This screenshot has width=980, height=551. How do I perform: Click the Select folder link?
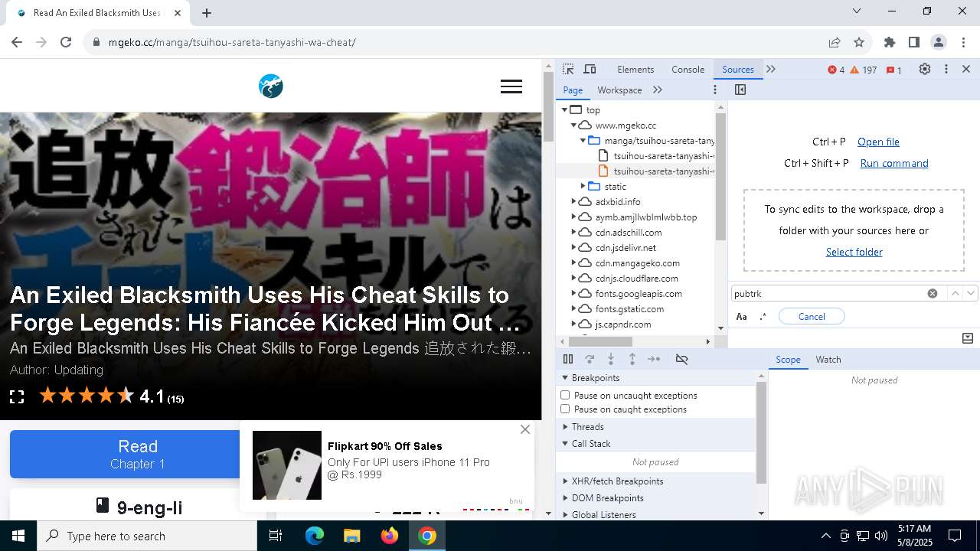pos(854,252)
